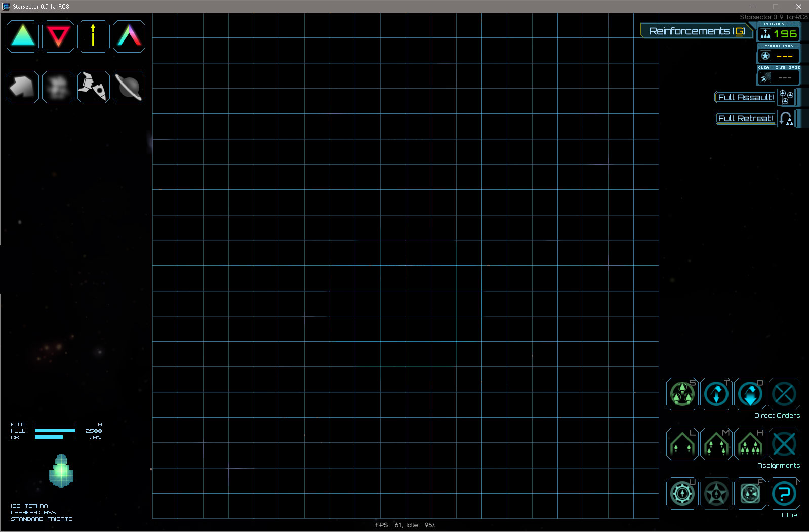This screenshot has width=809, height=532.
Task: Click the gear ship icon (U)
Action: [682, 494]
